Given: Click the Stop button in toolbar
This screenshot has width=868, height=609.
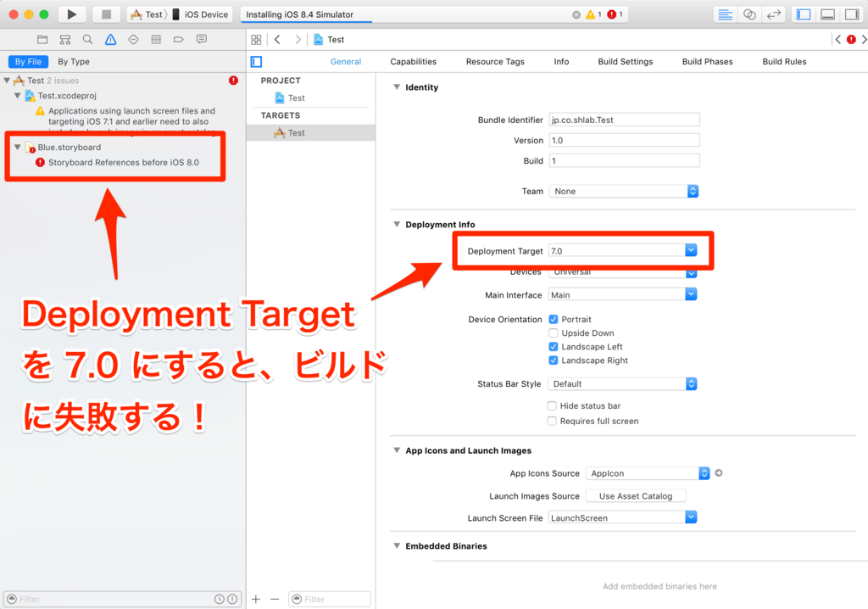Looking at the screenshot, I should (x=106, y=14).
